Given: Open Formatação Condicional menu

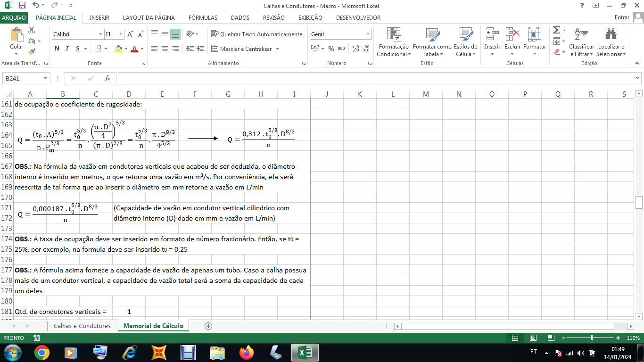Looking at the screenshot, I should tap(394, 42).
